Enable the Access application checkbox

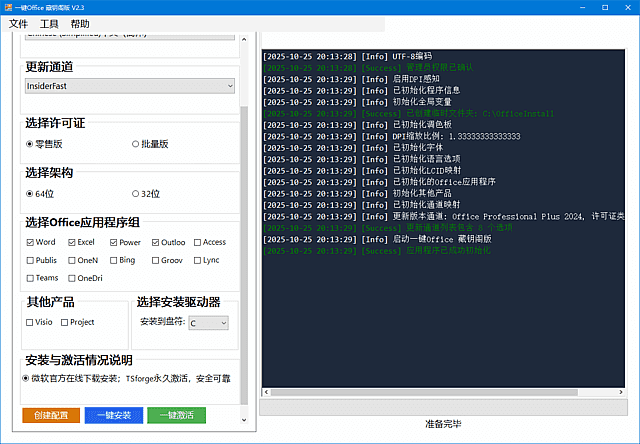click(x=197, y=242)
